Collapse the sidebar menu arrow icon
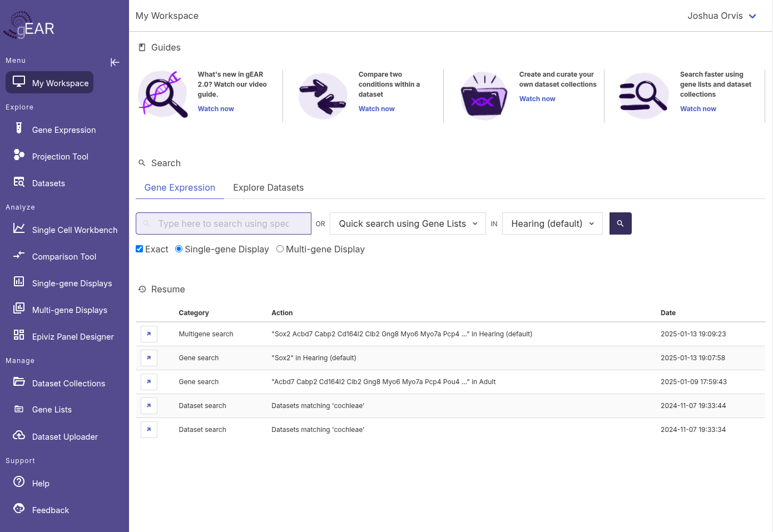 [115, 62]
